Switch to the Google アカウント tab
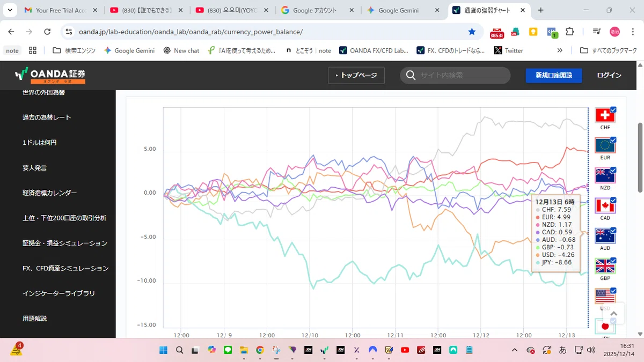This screenshot has width=644, height=362. tap(318, 10)
